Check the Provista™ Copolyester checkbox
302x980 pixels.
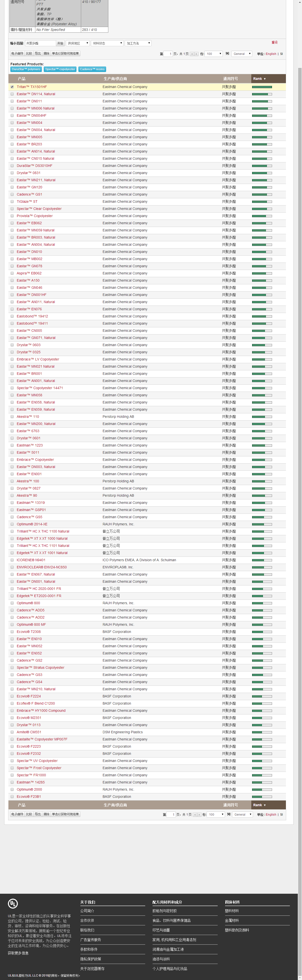click(x=12, y=216)
